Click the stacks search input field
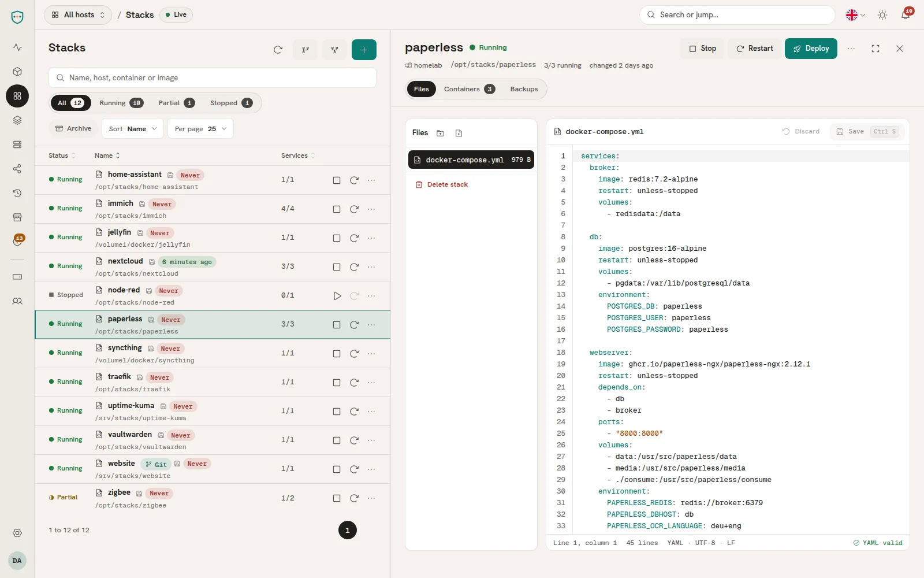 213,77
